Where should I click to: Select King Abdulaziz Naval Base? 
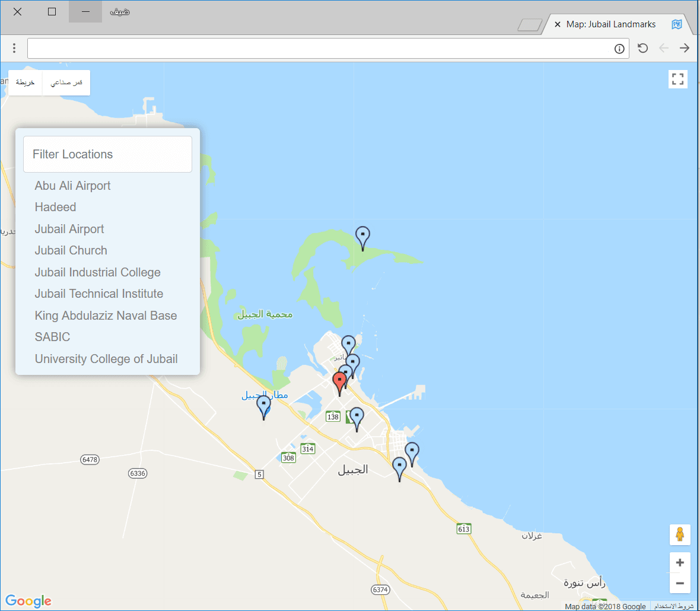[106, 316]
